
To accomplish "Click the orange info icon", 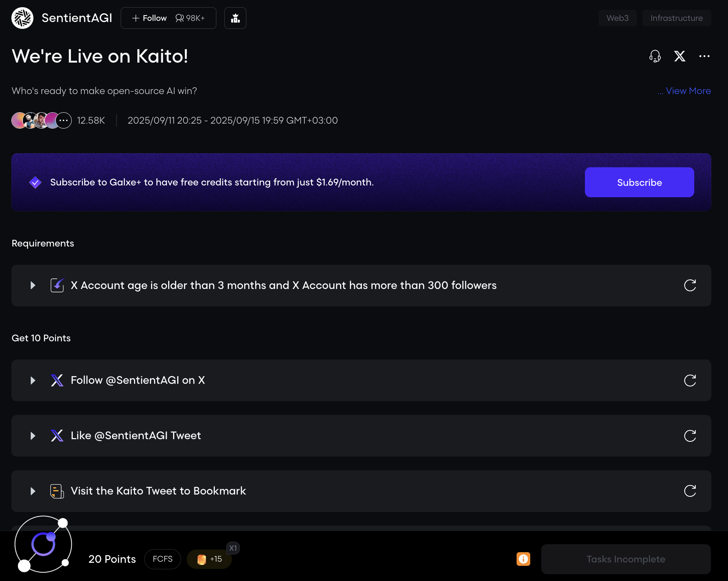I will (x=523, y=559).
